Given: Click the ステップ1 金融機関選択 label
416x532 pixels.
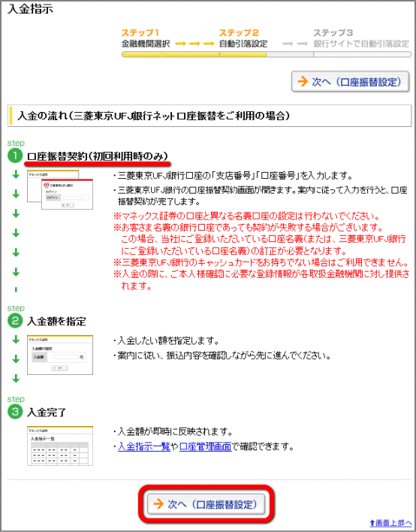Looking at the screenshot, I should click(x=146, y=38).
